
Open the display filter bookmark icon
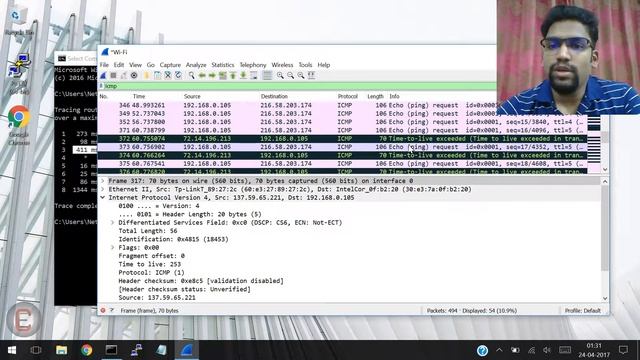pos(101,86)
